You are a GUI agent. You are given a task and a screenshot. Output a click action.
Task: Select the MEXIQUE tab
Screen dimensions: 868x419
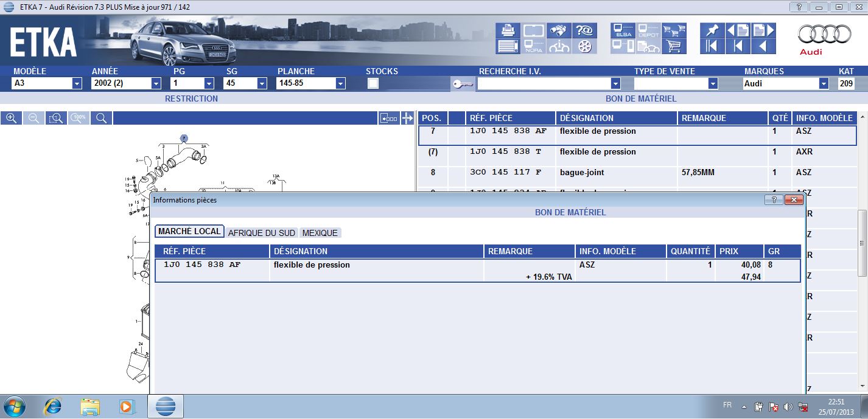click(320, 233)
